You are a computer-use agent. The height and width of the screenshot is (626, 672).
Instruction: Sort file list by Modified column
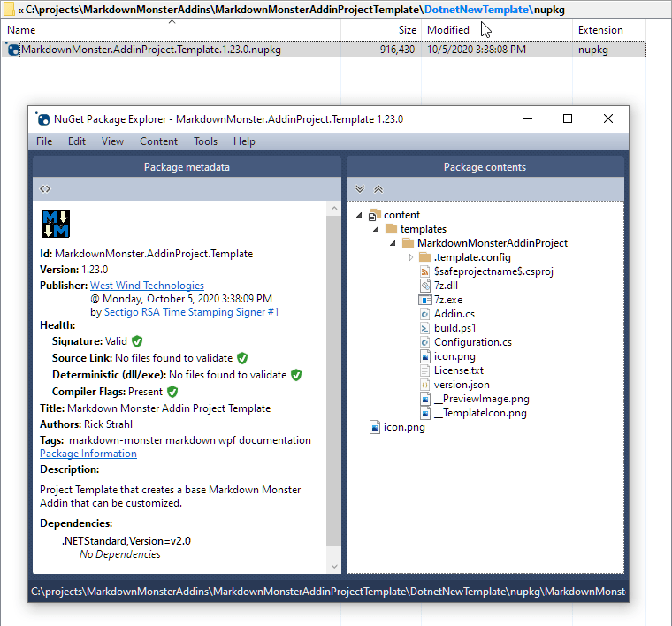497,30
